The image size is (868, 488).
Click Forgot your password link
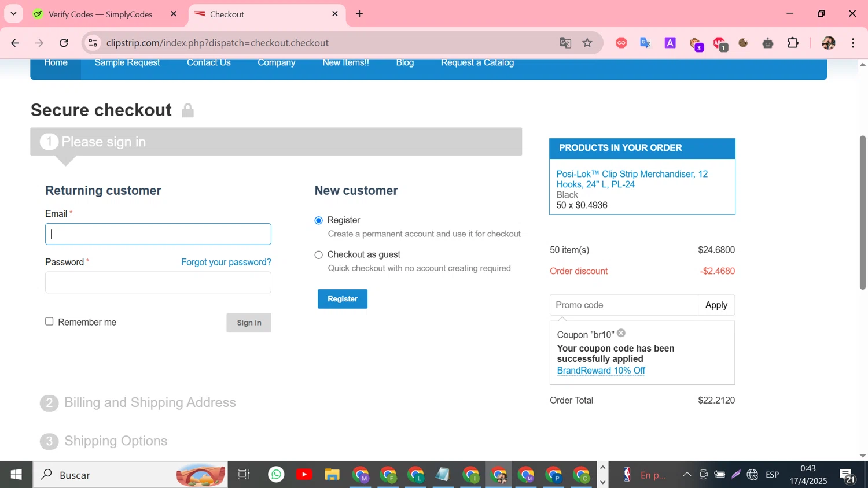[x=226, y=262]
